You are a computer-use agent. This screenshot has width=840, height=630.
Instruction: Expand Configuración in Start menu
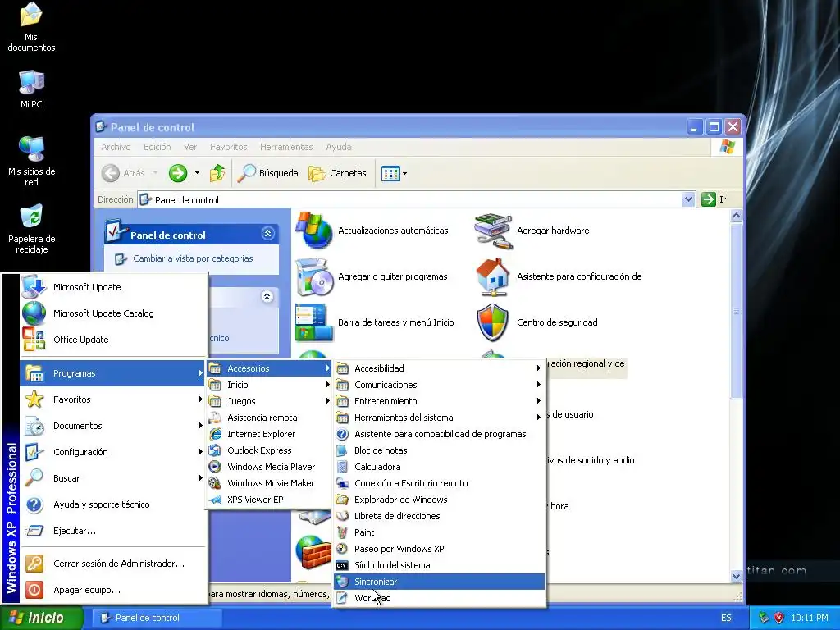pyautogui.click(x=113, y=452)
